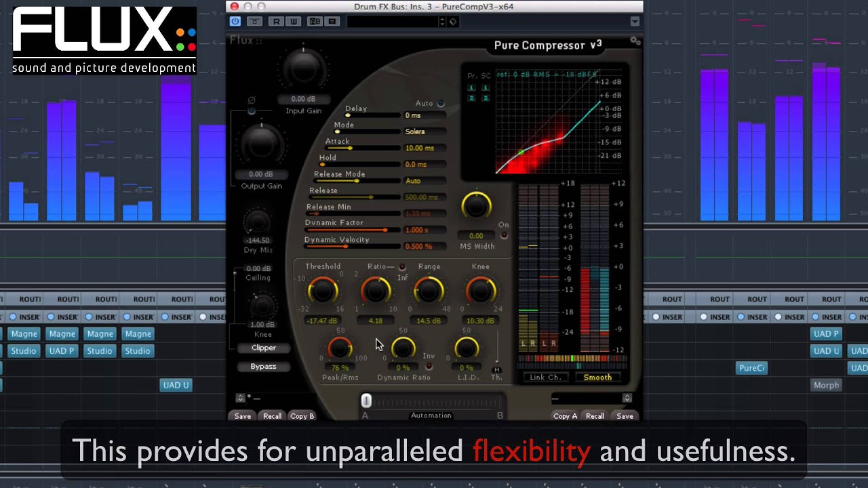Viewport: 868px width, 488px height.
Task: Toggle the plugin power bypass icon
Action: pos(235,22)
